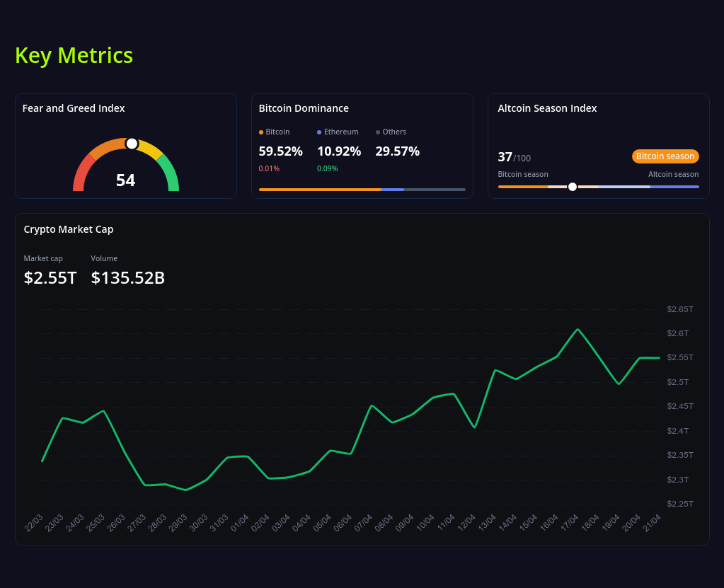Click the Bitcoin season badge

pyautogui.click(x=665, y=156)
